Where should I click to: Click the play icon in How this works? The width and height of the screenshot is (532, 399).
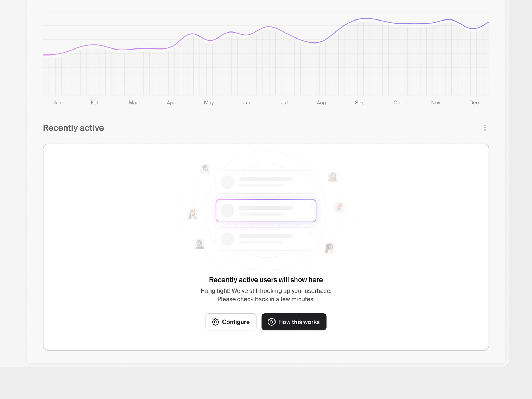tap(272, 322)
